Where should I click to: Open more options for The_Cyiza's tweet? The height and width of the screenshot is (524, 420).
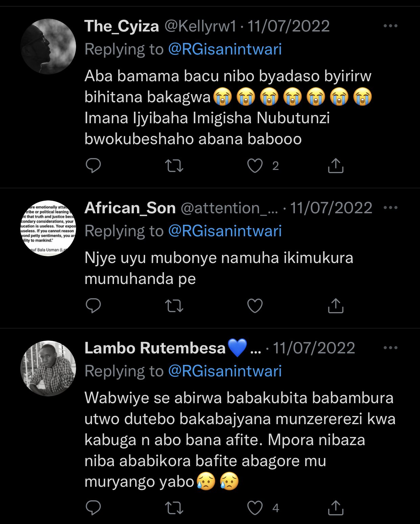coord(391,26)
